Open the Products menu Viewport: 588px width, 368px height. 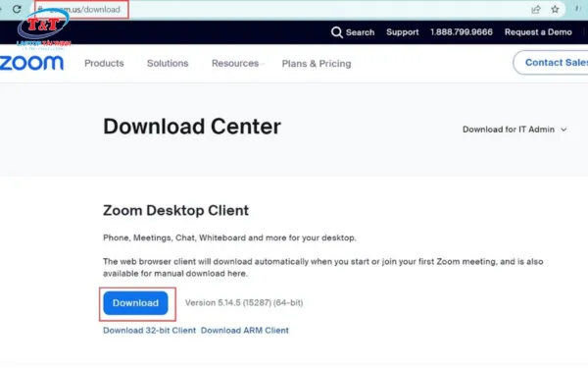pos(104,64)
